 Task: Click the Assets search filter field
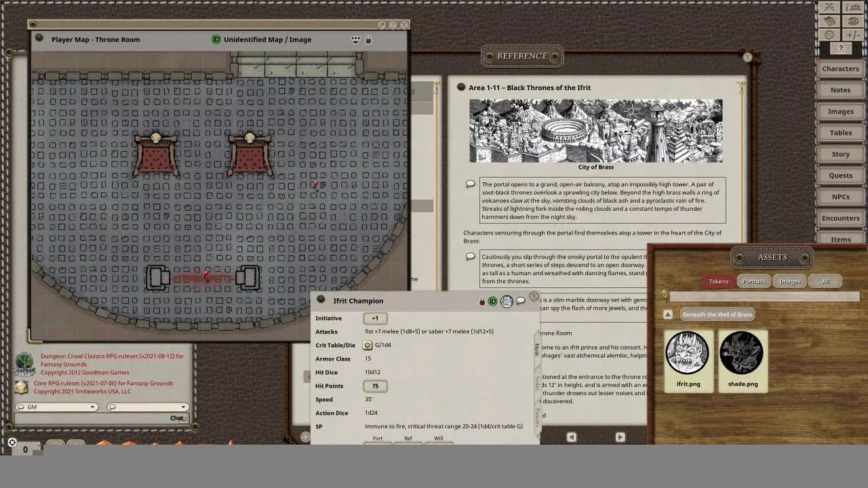pos(764,296)
